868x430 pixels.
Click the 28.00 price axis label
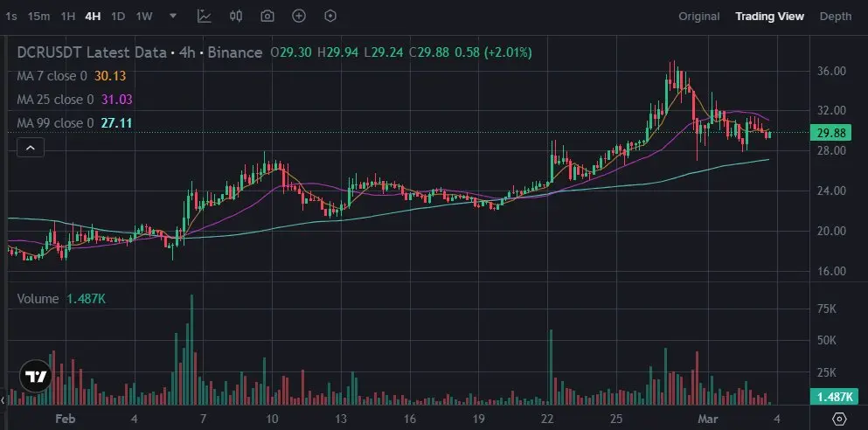[x=831, y=150]
